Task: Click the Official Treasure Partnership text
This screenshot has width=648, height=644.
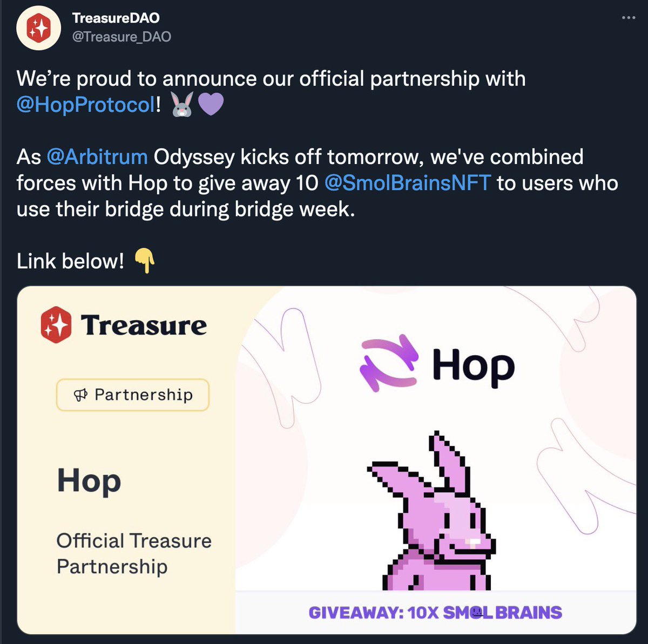Action: 134,554
